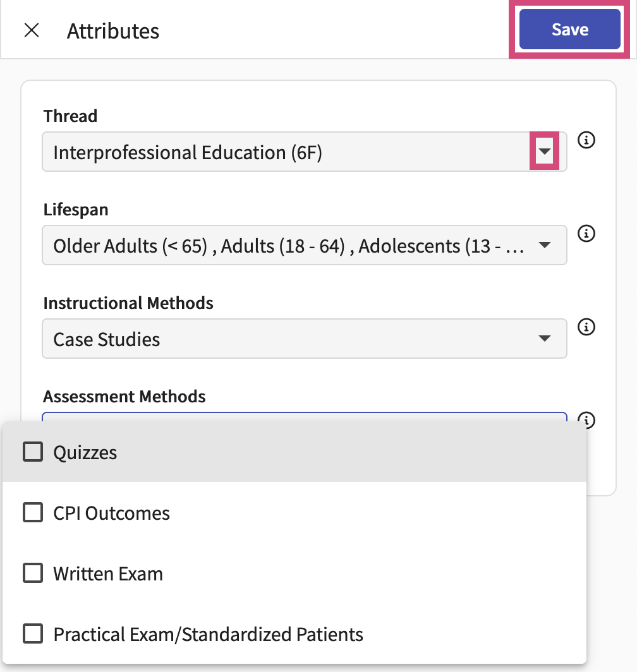Enable the CPI Outcomes checkbox
637x672 pixels.
pos(32,512)
